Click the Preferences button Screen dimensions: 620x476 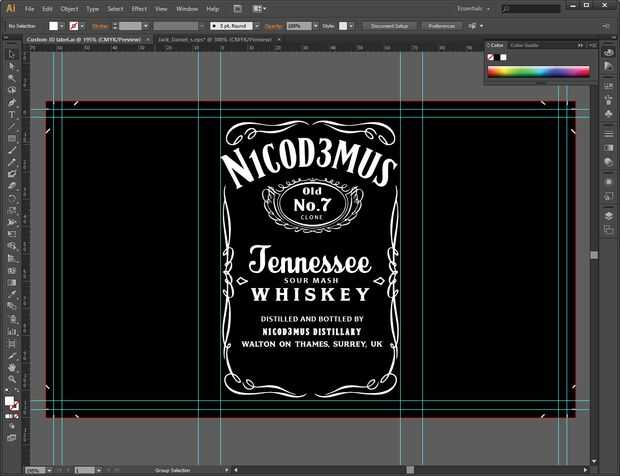[x=442, y=26]
